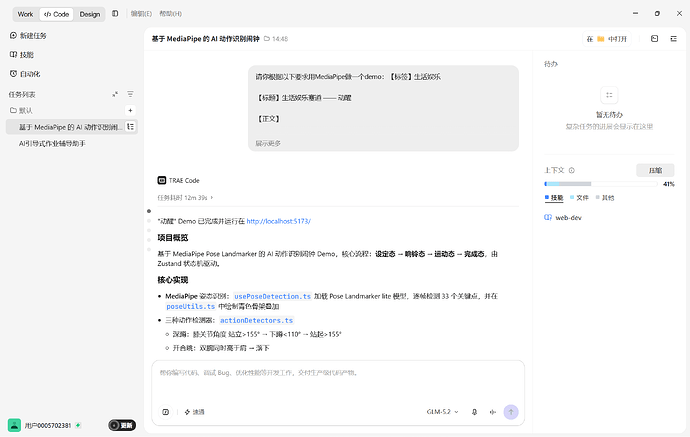Click the folder icon beside the 14:48 timestamp

click(x=267, y=39)
